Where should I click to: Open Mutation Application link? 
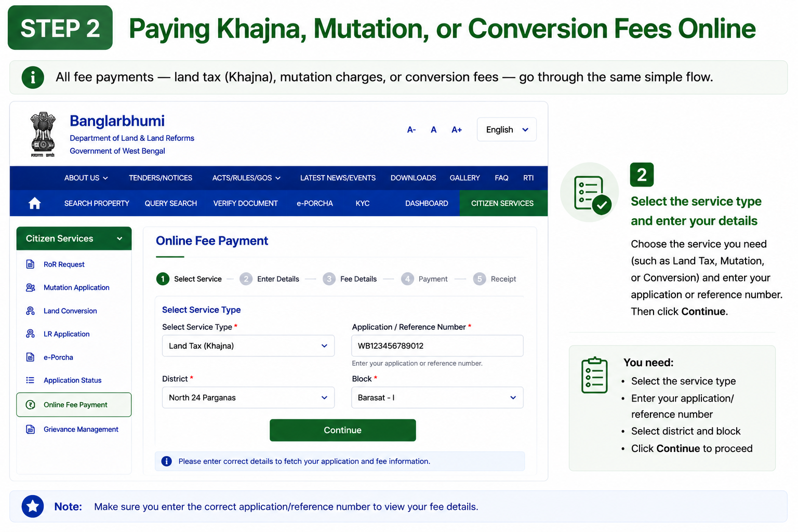76,287
